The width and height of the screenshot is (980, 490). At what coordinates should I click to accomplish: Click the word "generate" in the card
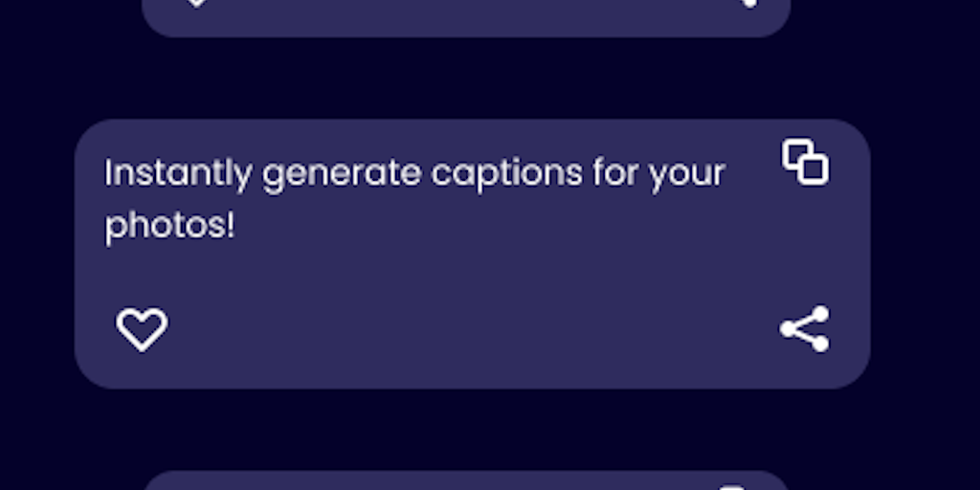(x=342, y=175)
